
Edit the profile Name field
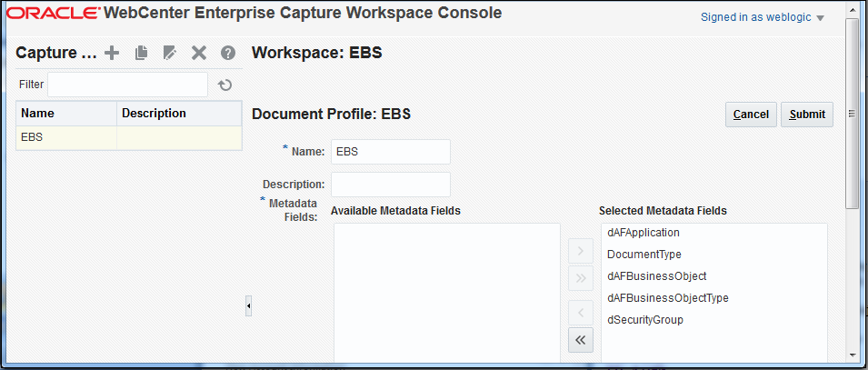391,152
